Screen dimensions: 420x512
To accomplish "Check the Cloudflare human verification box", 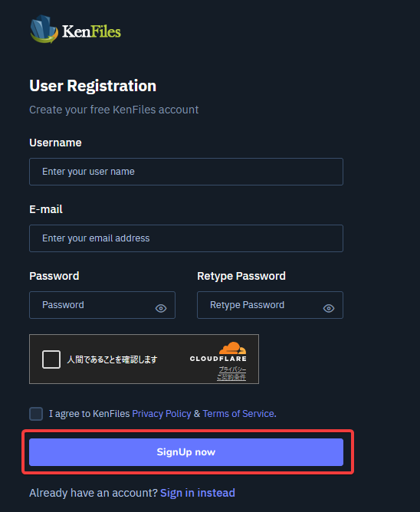I will tap(51, 359).
